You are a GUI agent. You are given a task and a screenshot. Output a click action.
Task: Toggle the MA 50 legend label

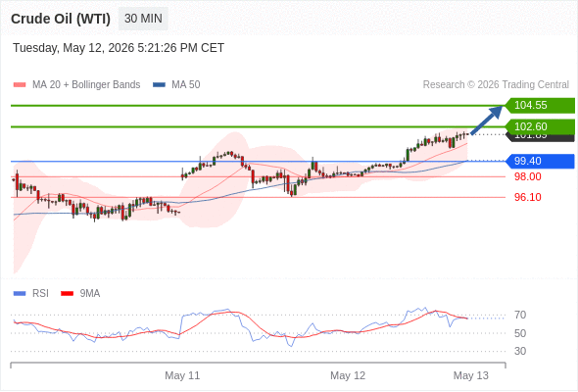(186, 85)
